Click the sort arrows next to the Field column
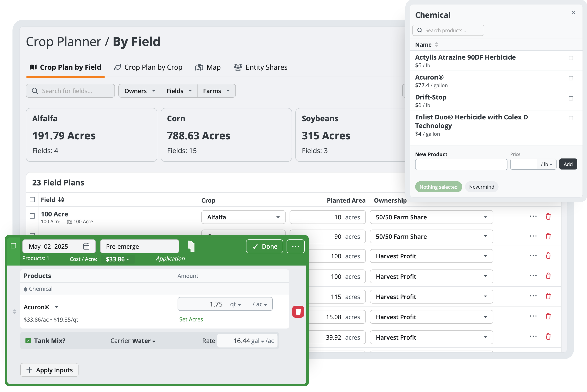This screenshot has height=392, width=587. coord(61,199)
